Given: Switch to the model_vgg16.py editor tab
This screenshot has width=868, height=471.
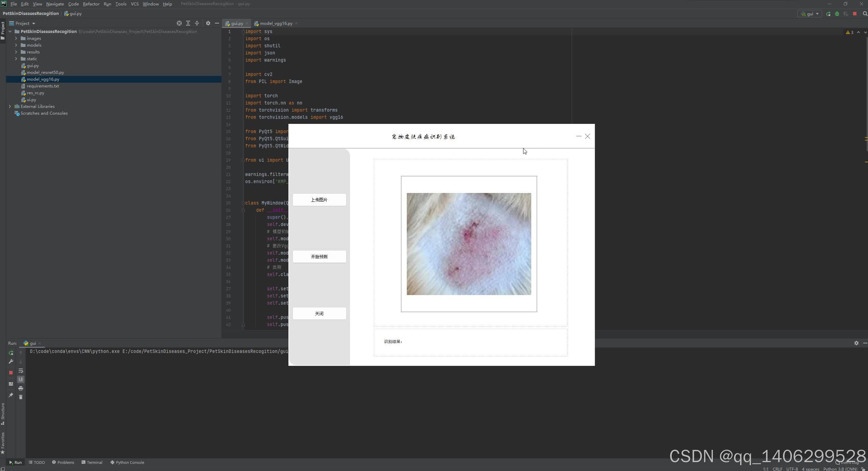Looking at the screenshot, I should coord(276,23).
